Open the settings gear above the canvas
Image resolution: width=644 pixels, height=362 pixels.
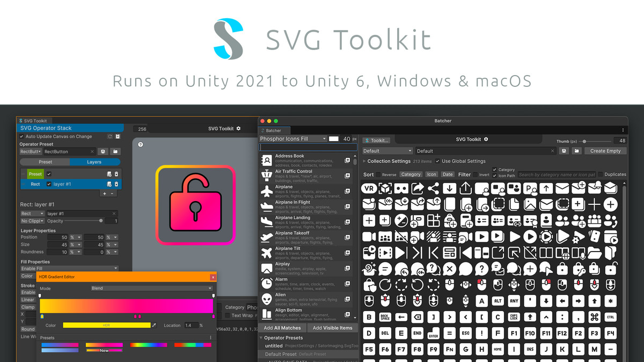pyautogui.click(x=238, y=129)
